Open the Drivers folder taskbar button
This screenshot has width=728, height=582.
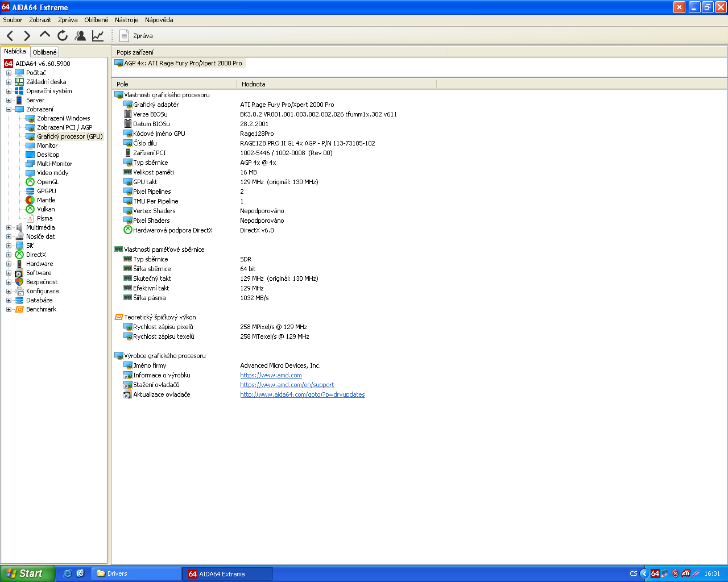(x=136, y=573)
